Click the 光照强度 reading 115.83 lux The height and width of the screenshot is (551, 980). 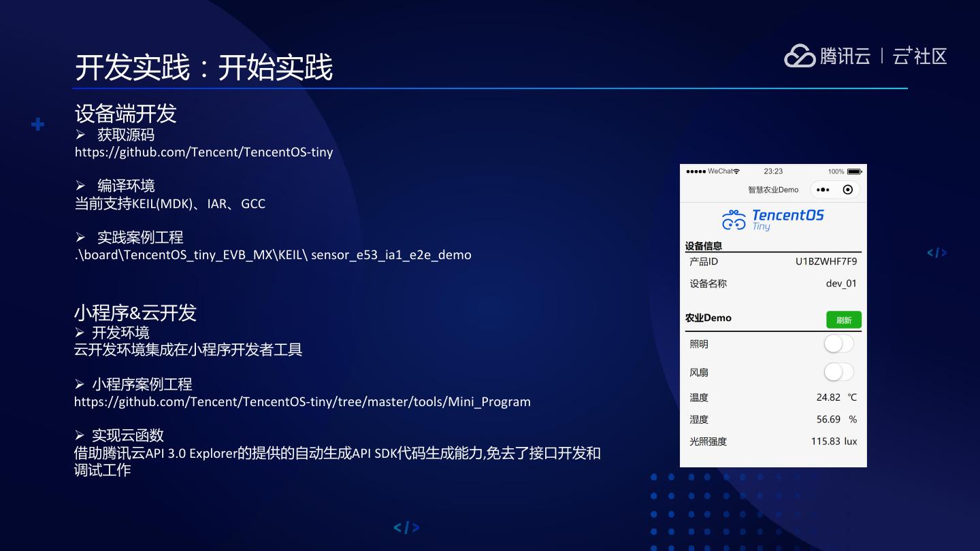(x=834, y=441)
